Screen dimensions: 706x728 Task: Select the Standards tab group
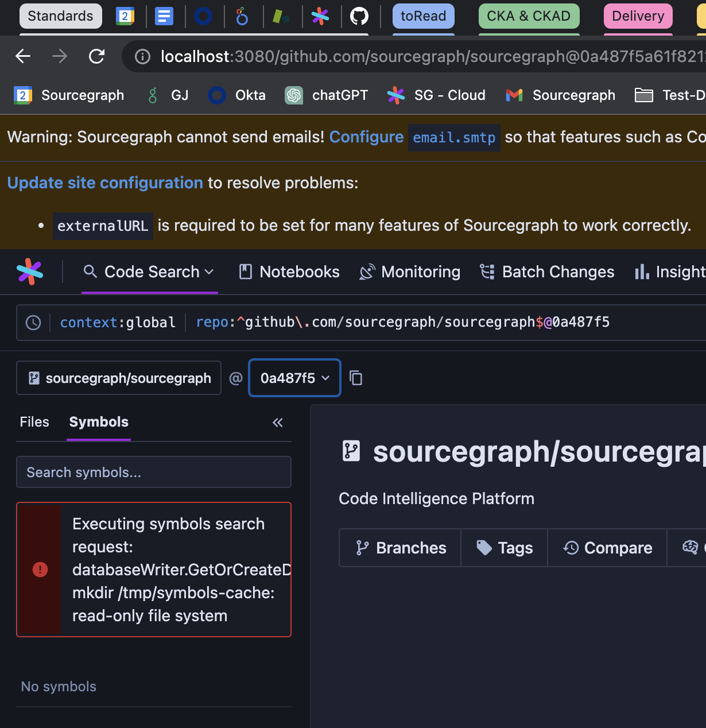[61, 16]
